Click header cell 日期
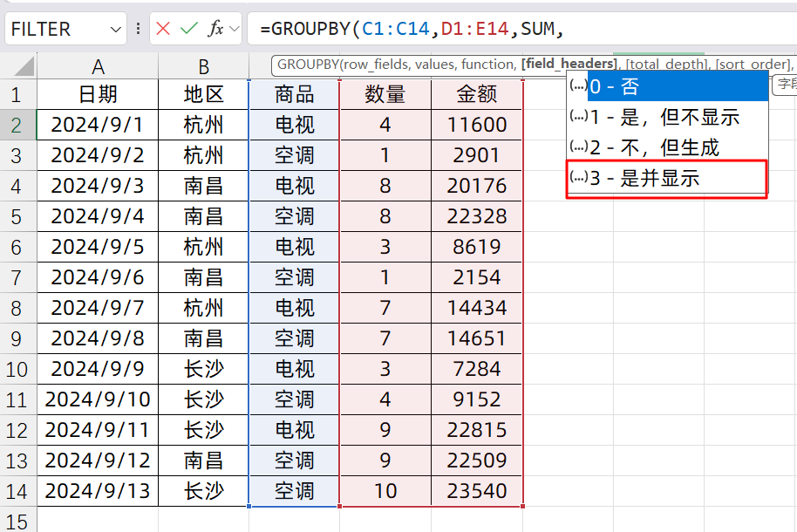This screenshot has width=797, height=532. 98,94
